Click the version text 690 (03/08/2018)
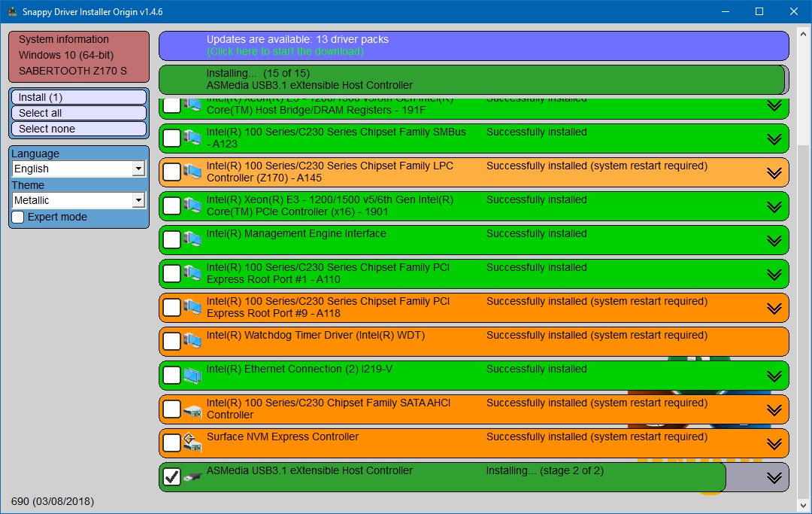 click(x=53, y=501)
